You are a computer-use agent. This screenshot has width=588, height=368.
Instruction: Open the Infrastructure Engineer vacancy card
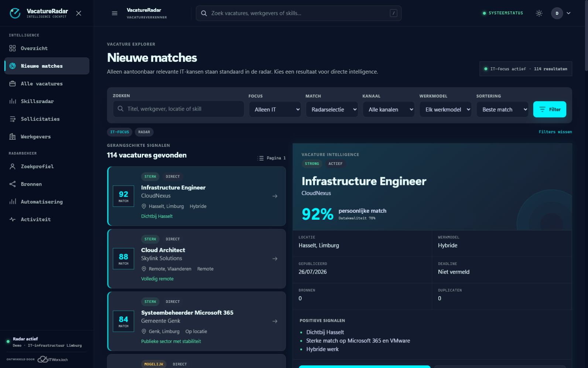[x=196, y=196]
